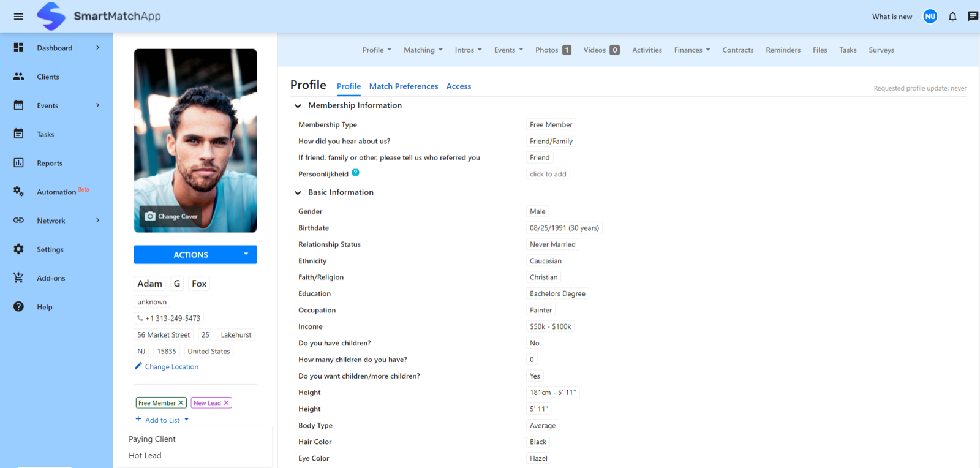
Task: Open the NU user avatar
Action: [930, 17]
